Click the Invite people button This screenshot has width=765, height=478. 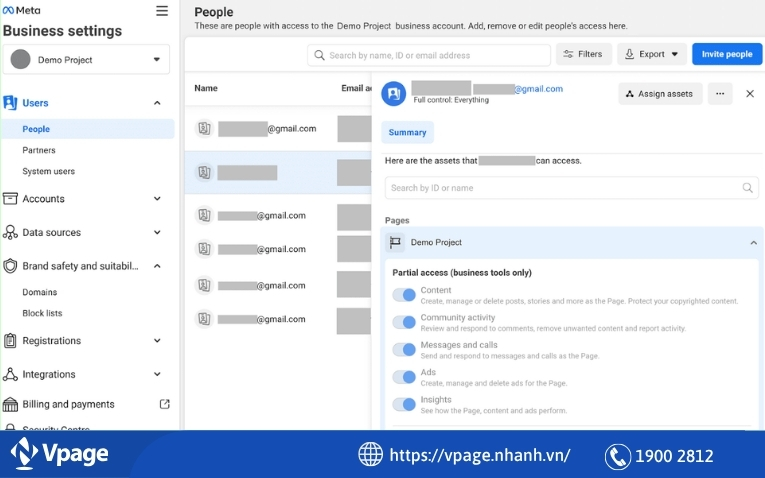[727, 54]
